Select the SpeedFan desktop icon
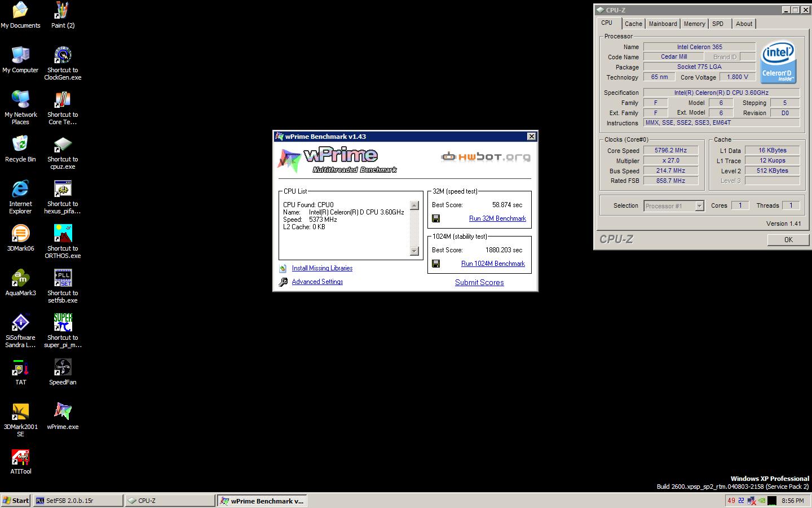 pos(63,371)
